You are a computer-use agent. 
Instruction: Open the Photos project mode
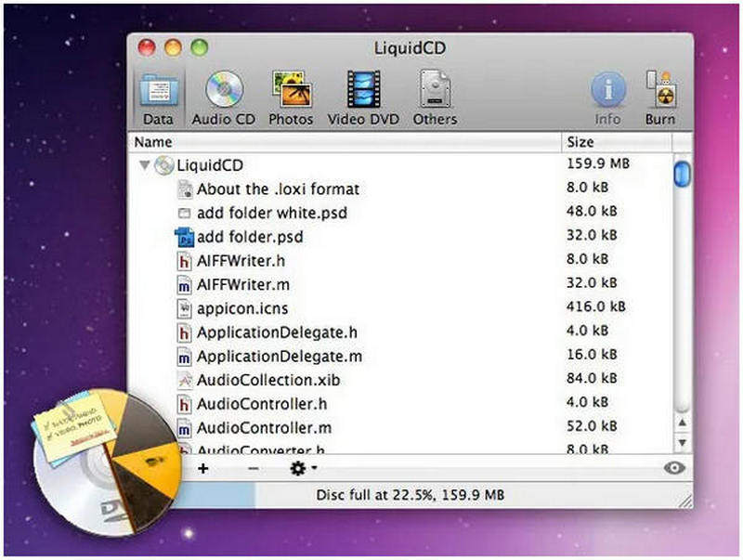click(291, 93)
